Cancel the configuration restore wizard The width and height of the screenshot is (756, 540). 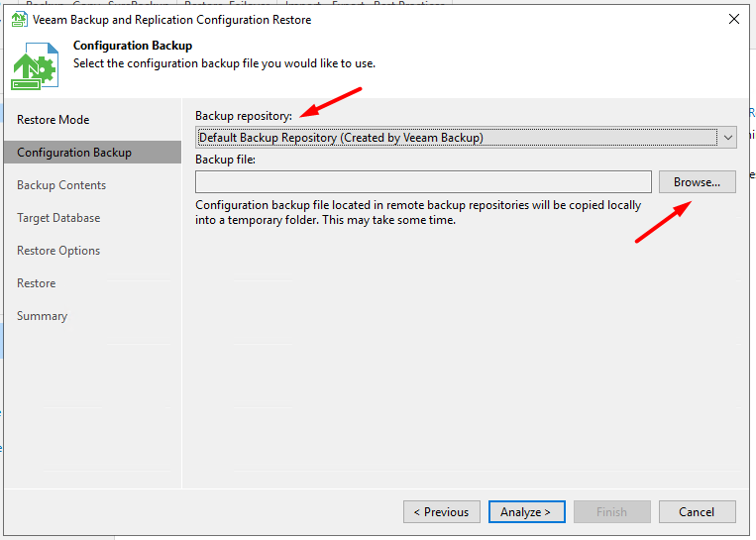[698, 511]
